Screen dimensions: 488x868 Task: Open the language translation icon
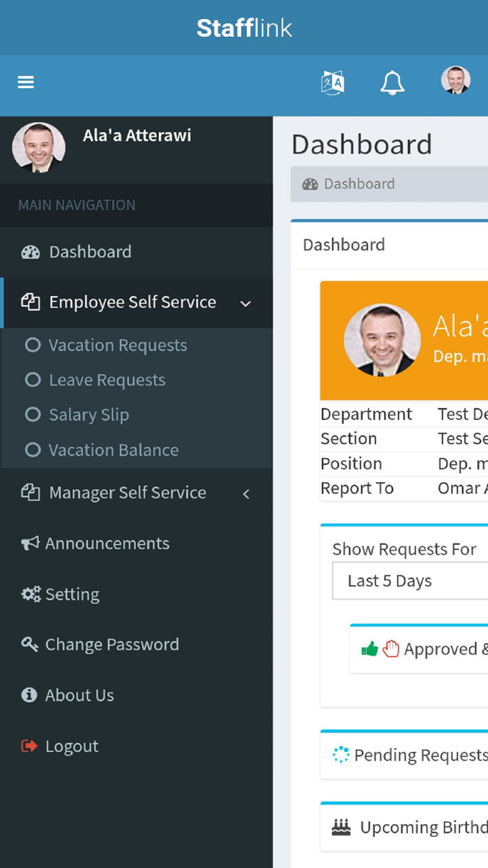pos(333,82)
